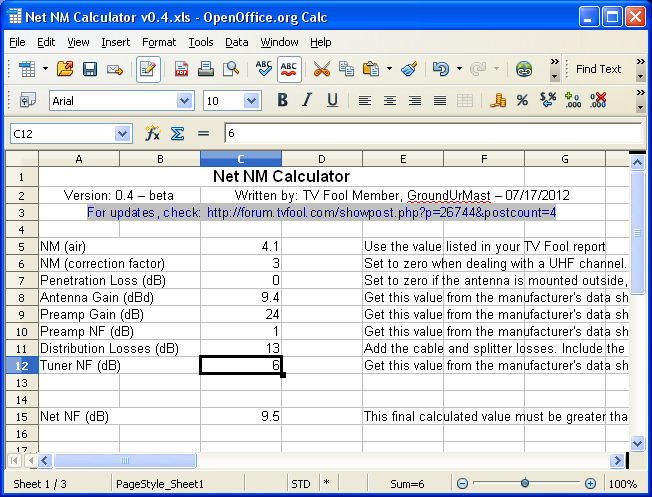Adjust the zoom slider handle
The height and width of the screenshot is (497, 652).
pyautogui.click(x=523, y=484)
